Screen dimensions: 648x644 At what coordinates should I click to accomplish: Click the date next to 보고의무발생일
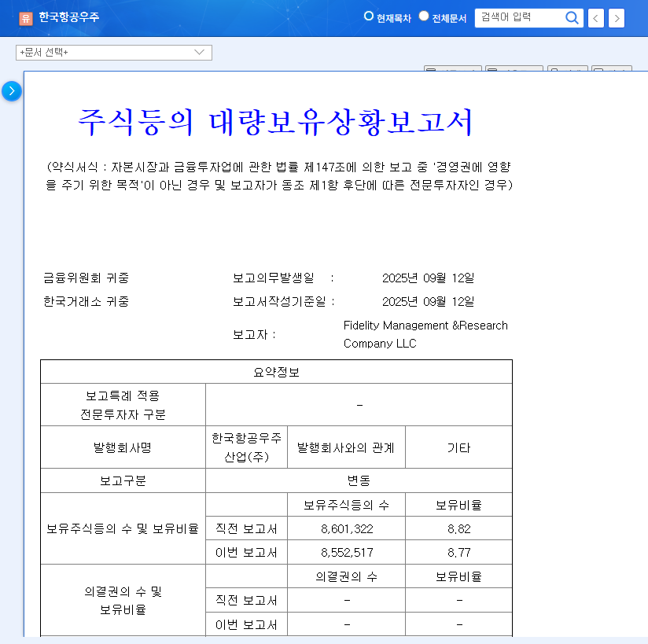428,278
